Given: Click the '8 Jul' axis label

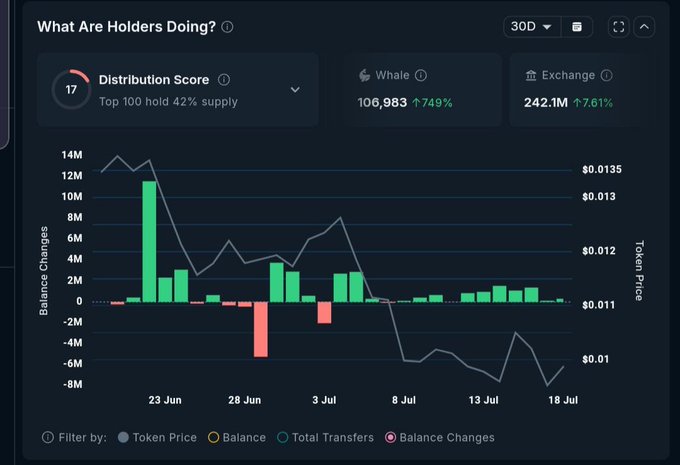Looking at the screenshot, I should click(404, 400).
